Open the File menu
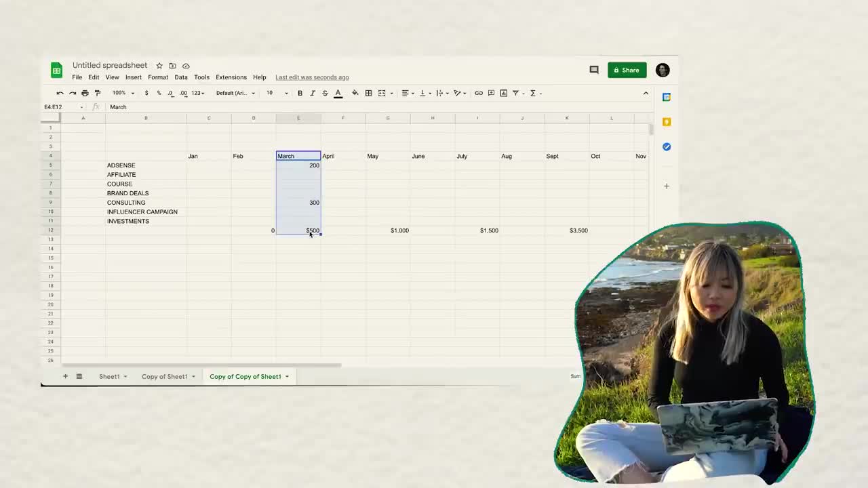 tap(77, 77)
